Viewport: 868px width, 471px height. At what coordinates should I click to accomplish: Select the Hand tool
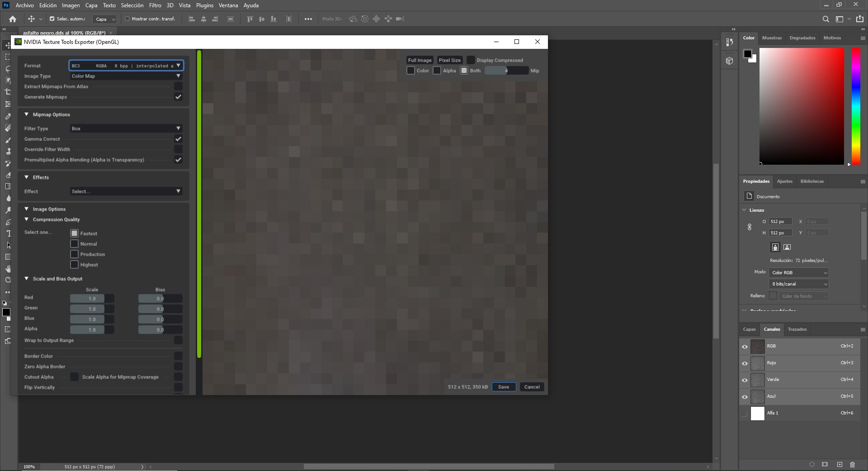(x=8, y=269)
